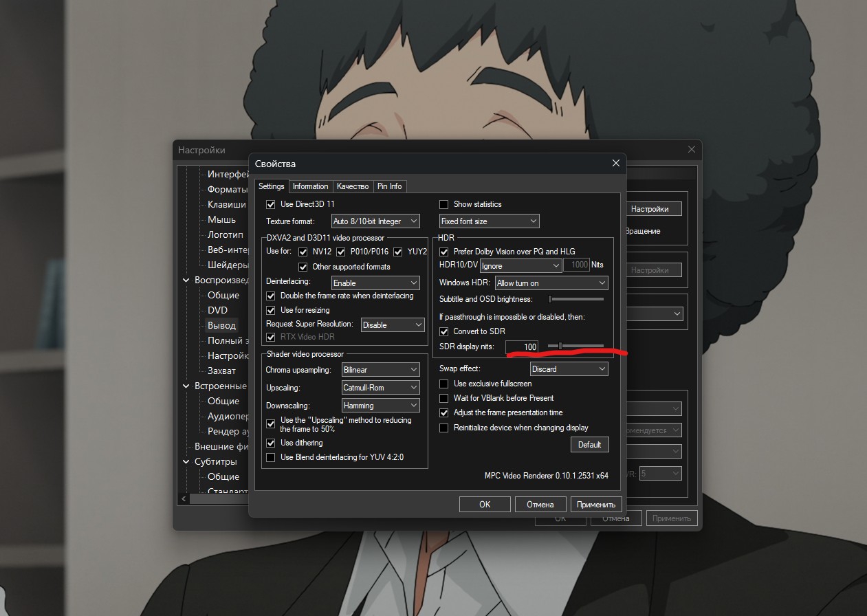Open the Windows HDR dropdown

551,283
